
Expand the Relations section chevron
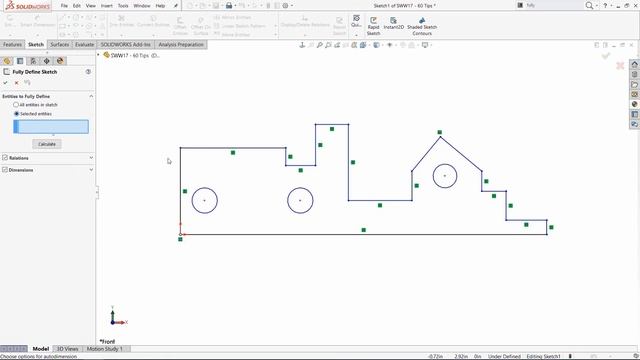[91, 158]
